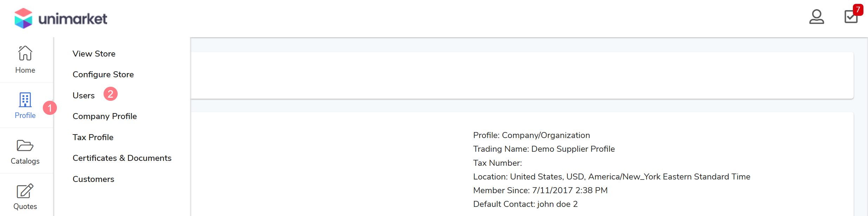Click the Default Contact john doe 2 text
The image size is (868, 216).
point(525,204)
